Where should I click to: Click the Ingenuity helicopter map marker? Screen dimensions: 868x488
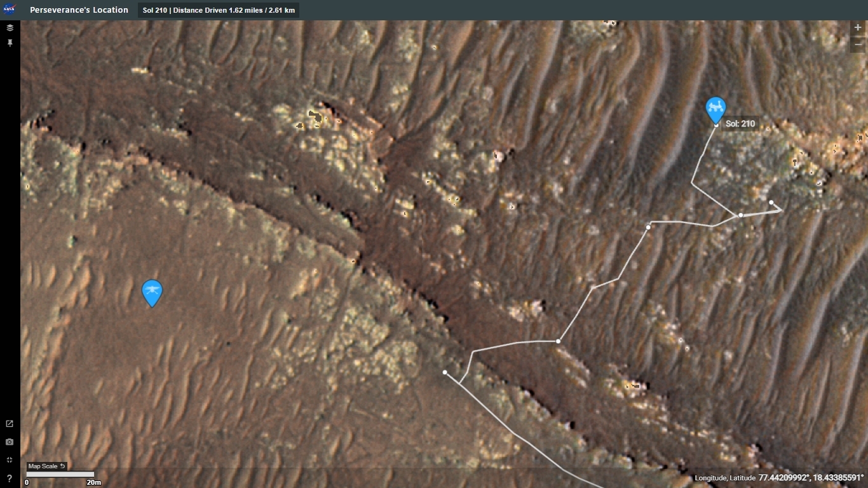point(152,293)
